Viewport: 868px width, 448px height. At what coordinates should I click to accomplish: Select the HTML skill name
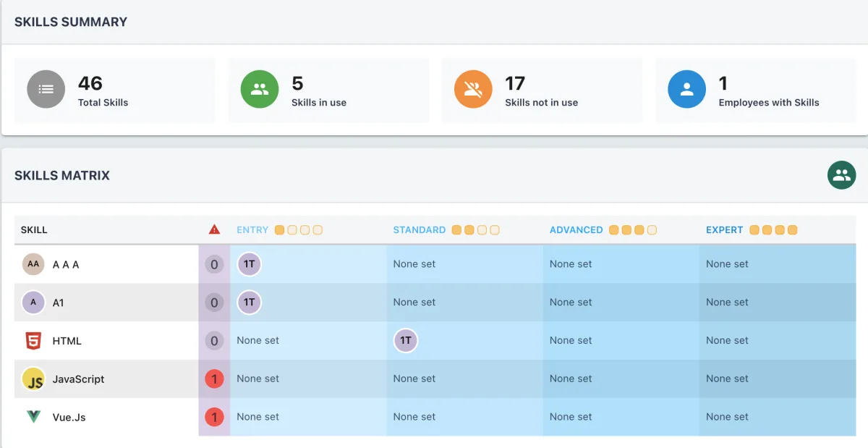coord(67,341)
